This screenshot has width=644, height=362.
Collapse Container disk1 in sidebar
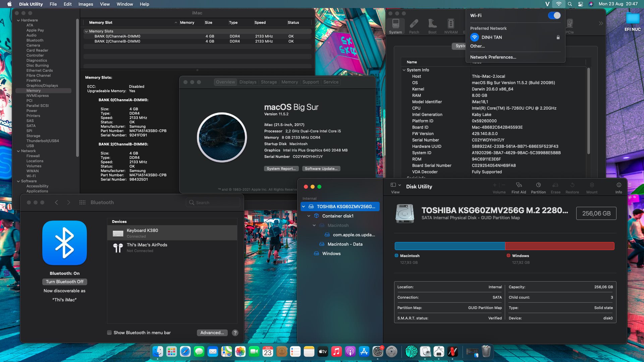309,216
